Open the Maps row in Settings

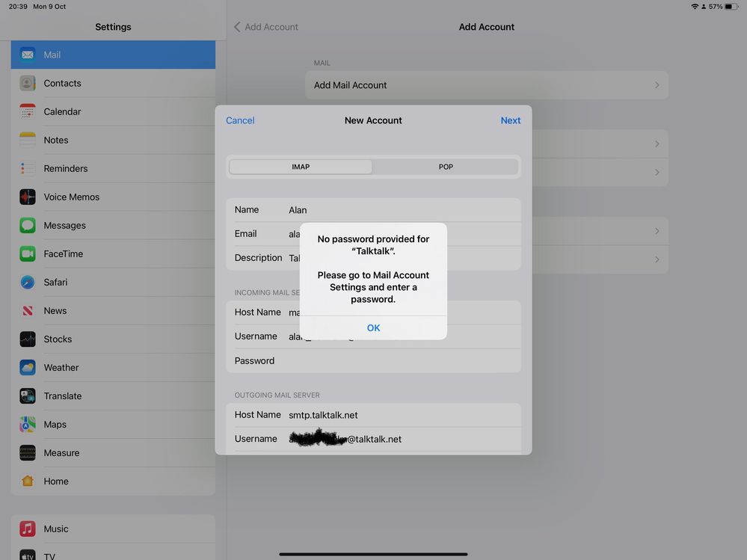pyautogui.click(x=113, y=424)
